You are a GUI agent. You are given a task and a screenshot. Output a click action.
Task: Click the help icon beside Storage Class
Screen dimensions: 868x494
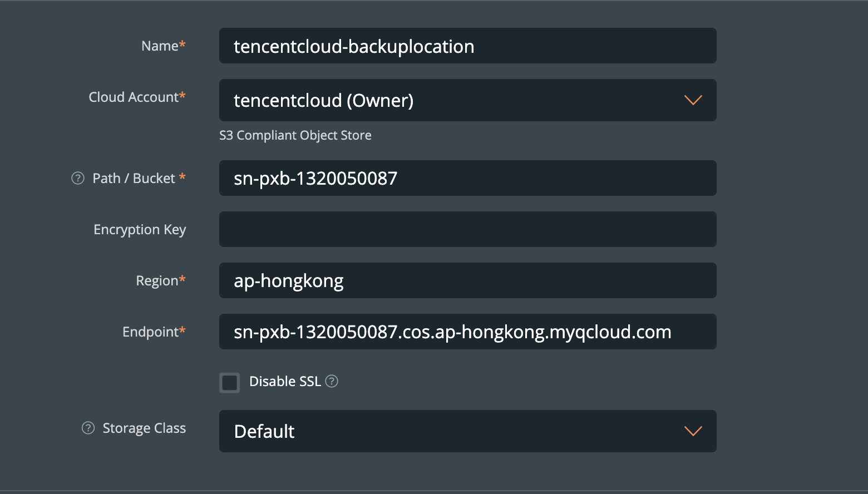click(x=88, y=428)
